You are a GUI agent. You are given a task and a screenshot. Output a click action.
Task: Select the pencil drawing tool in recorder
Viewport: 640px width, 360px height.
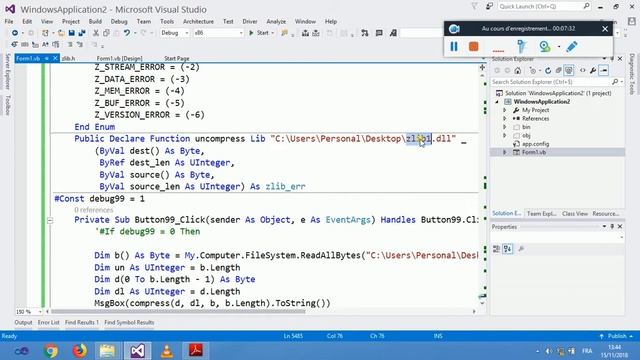[572, 47]
